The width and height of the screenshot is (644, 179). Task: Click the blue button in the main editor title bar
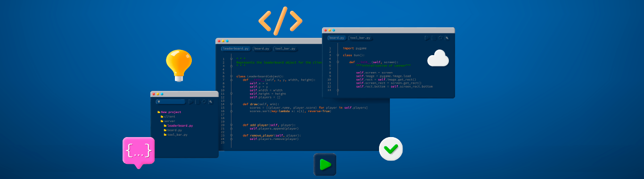tap(227, 41)
